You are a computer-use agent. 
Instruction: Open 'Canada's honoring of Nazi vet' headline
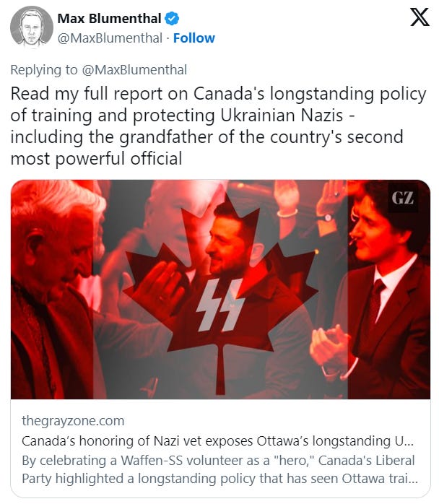218,440
